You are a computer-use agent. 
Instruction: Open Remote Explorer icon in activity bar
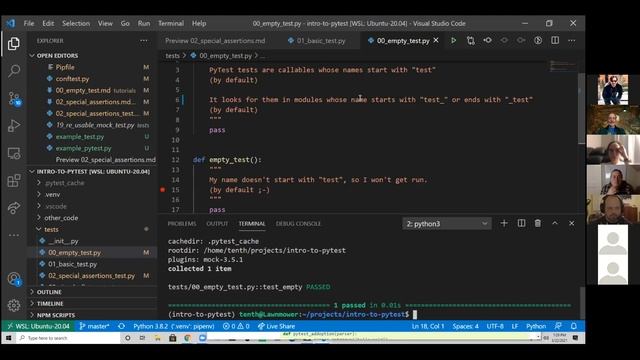click(x=14, y=153)
